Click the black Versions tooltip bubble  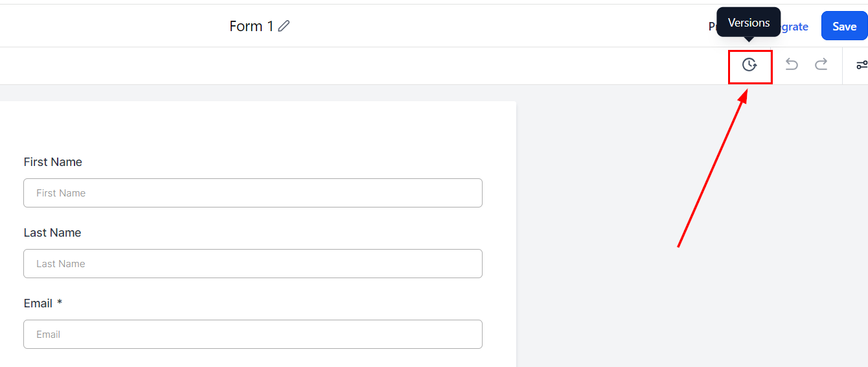point(749,23)
